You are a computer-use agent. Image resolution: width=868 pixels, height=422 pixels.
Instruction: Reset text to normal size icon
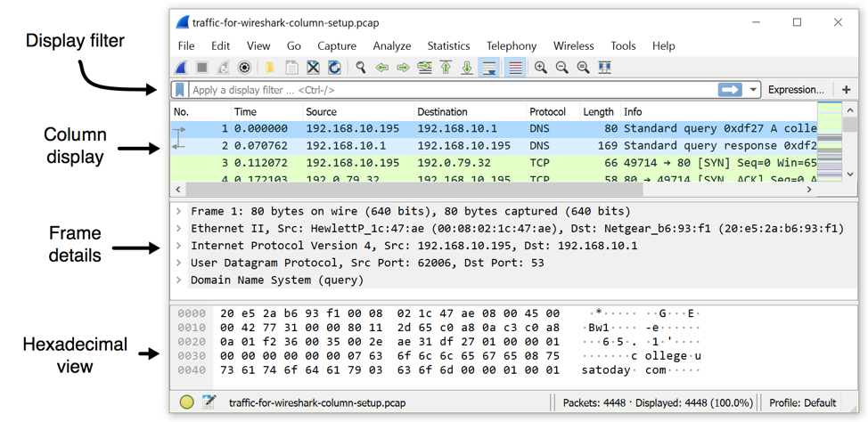(x=582, y=68)
